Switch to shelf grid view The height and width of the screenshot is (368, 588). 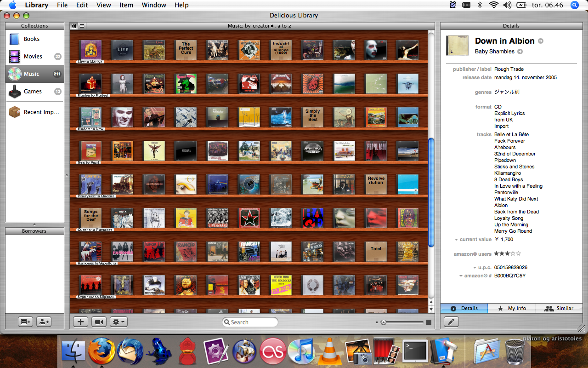(x=74, y=26)
